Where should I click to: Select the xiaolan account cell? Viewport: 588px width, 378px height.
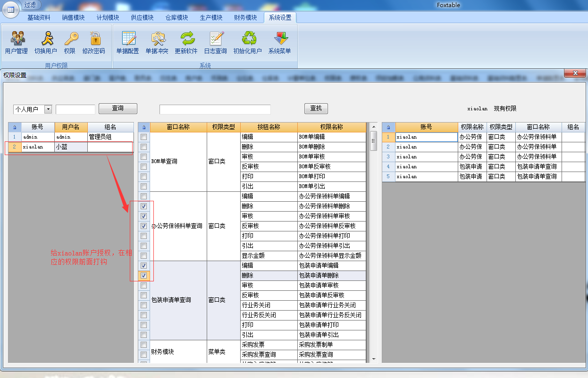(37, 147)
